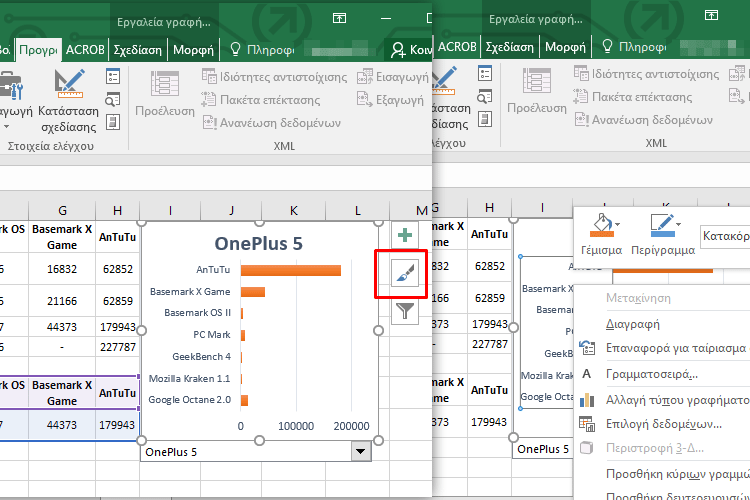The image size is (750, 500).
Task: Click control properties icon in right window ribbon
Action: [485, 74]
